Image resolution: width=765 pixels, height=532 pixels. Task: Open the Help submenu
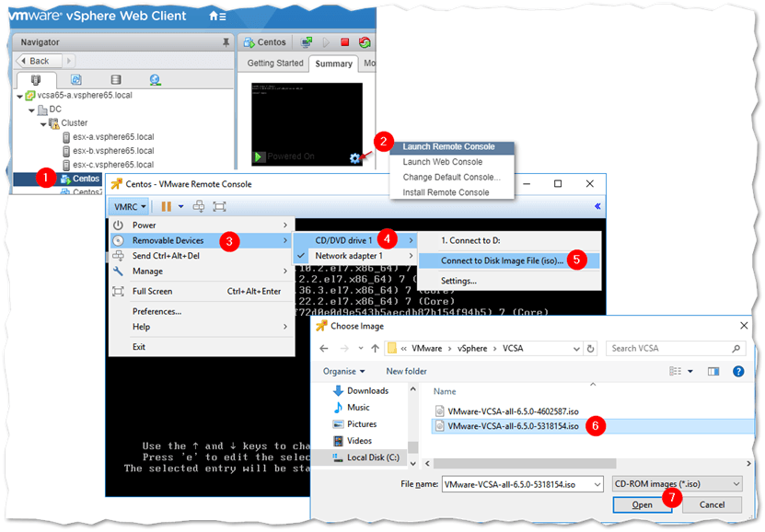tap(202, 327)
